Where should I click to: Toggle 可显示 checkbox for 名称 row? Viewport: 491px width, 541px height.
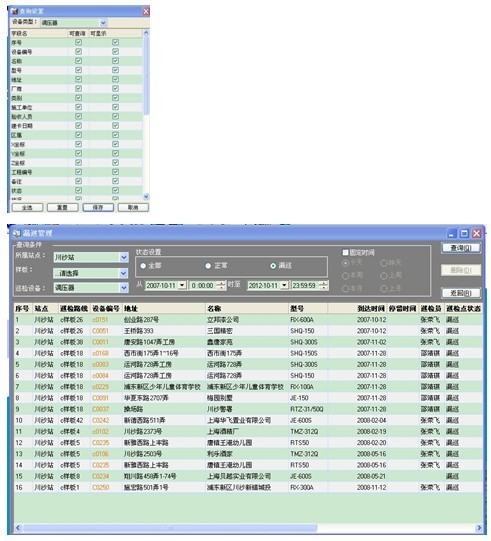[115, 61]
